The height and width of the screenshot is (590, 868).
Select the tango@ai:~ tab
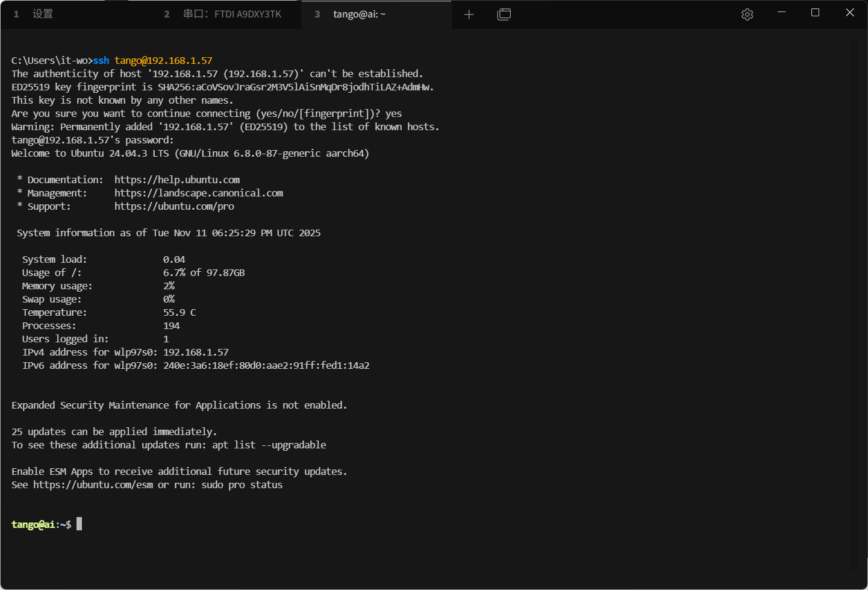coord(359,14)
